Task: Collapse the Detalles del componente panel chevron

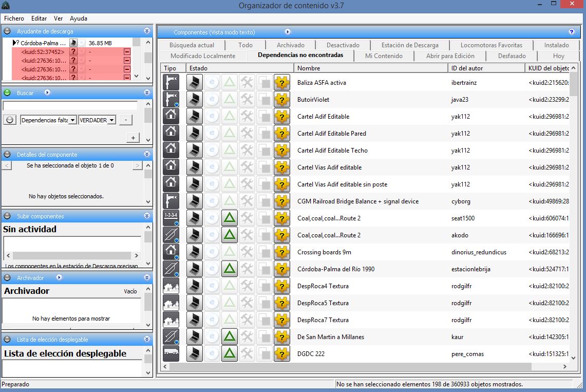Action: coord(147,154)
